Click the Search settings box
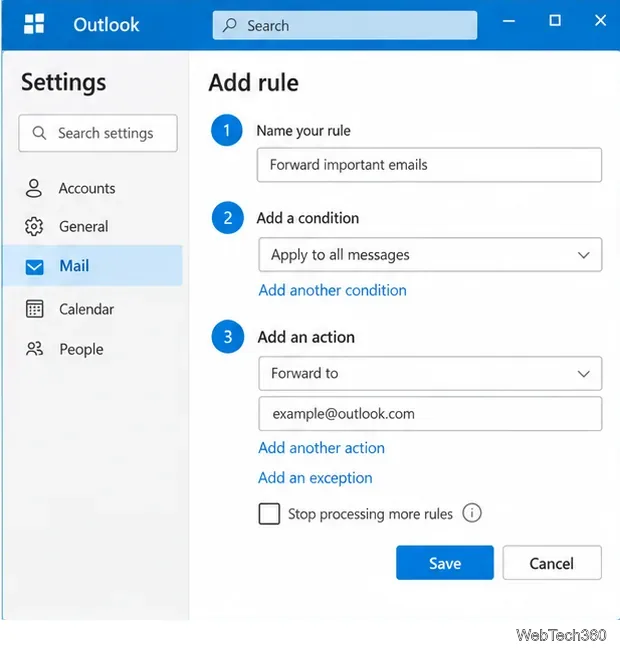 click(98, 133)
